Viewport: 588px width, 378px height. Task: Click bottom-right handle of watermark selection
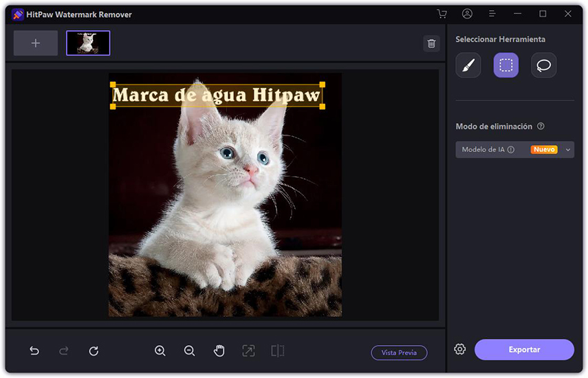[322, 107]
